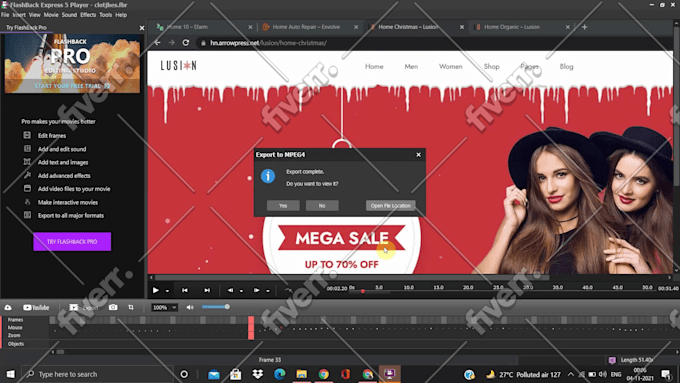
Task: Click the Export toolbar button
Action: (x=84, y=307)
